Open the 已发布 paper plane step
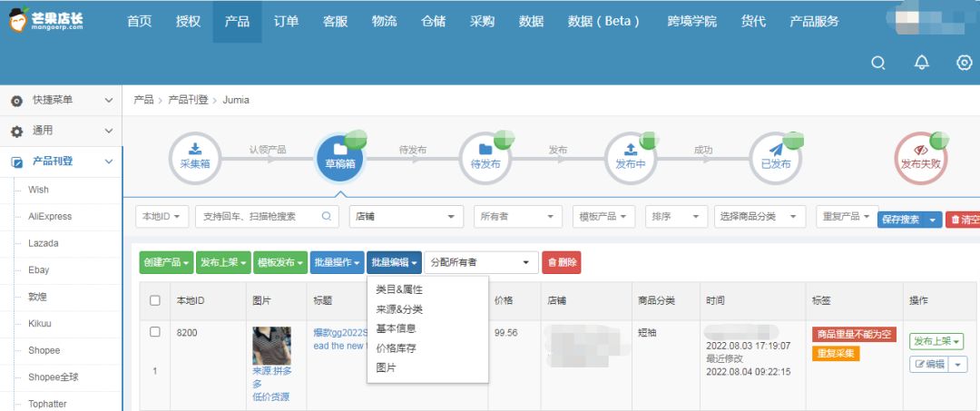 (x=775, y=156)
